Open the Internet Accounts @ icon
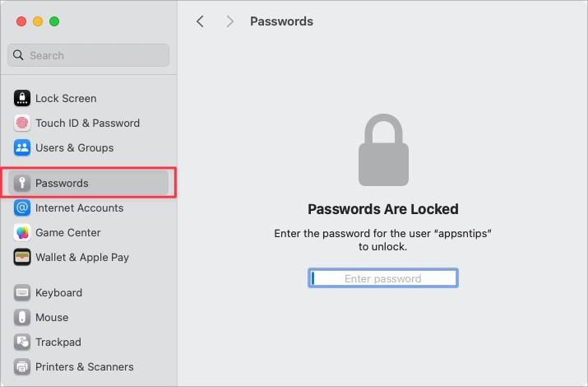The width and height of the screenshot is (588, 387). (x=22, y=208)
